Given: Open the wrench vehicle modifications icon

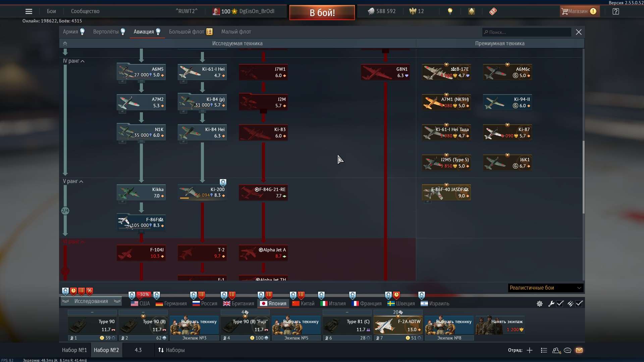Looking at the screenshot, I should click(x=551, y=304).
